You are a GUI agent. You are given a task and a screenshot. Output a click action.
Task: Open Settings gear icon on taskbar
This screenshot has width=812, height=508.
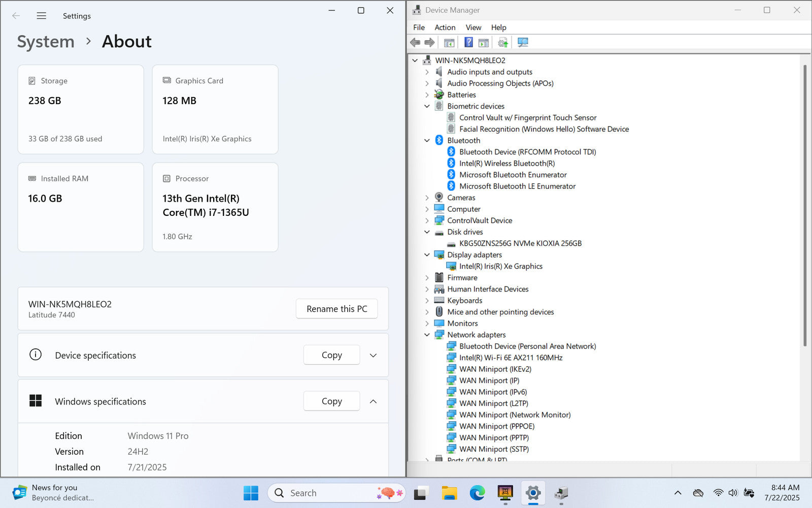point(533,493)
